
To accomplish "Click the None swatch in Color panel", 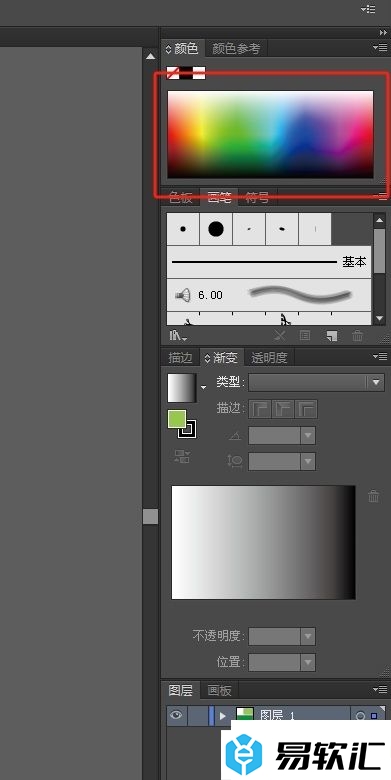I will tap(173, 73).
